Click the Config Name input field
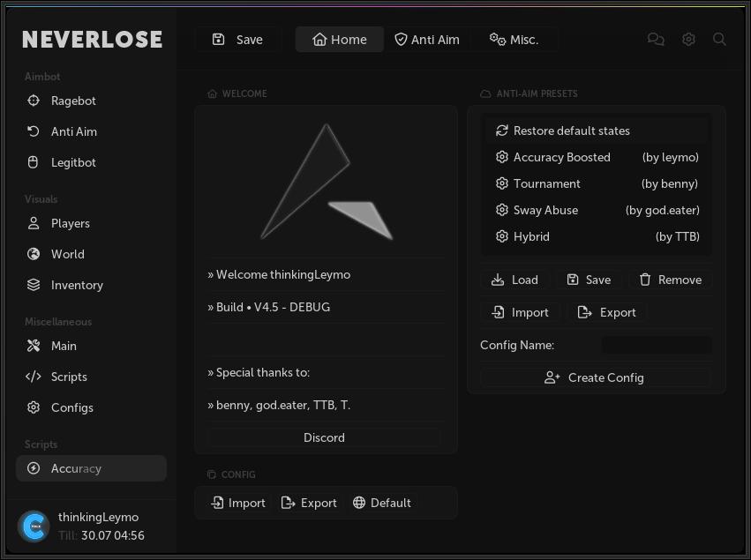The width and height of the screenshot is (751, 560). point(657,345)
